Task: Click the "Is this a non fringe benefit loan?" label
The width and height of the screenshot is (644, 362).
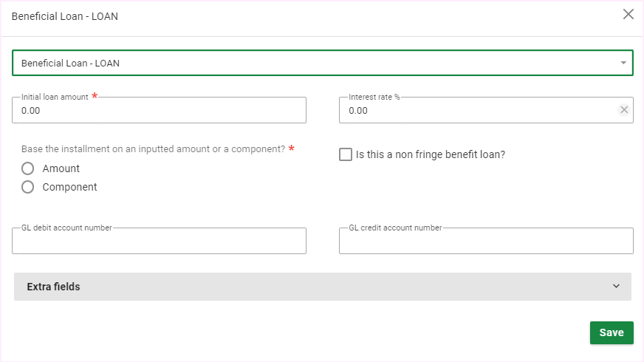Action: [x=431, y=154]
